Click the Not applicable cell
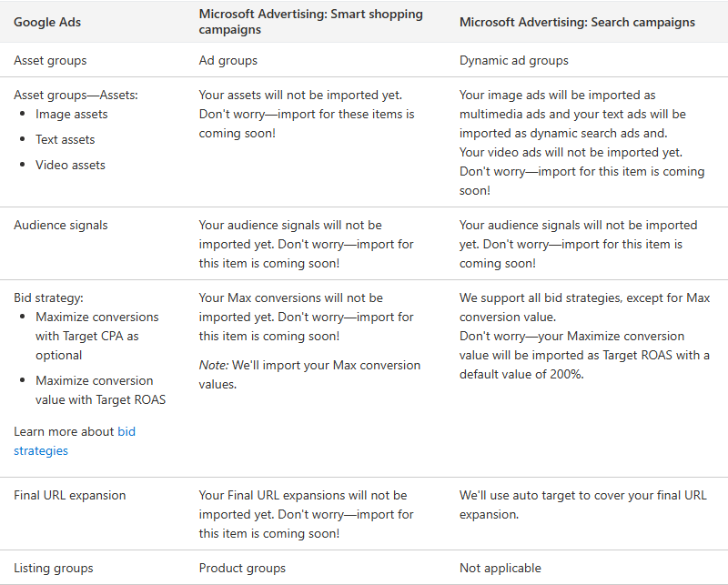The height and width of the screenshot is (585, 728). click(500, 569)
